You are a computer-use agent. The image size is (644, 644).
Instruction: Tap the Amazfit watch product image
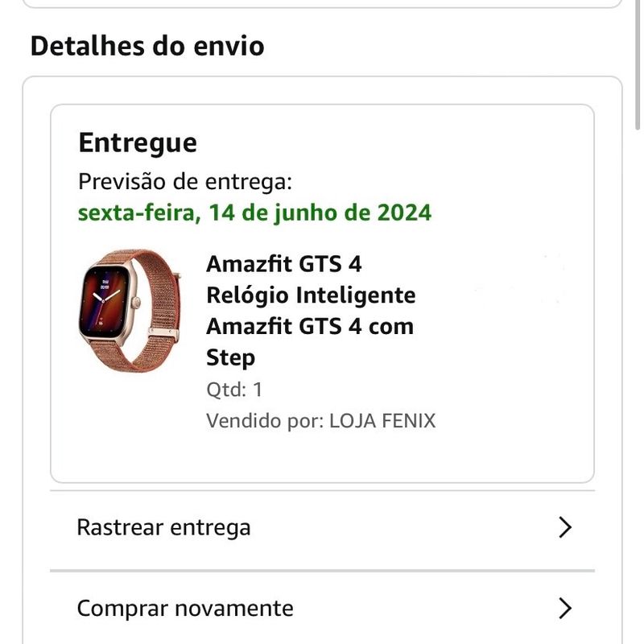pos(120,309)
